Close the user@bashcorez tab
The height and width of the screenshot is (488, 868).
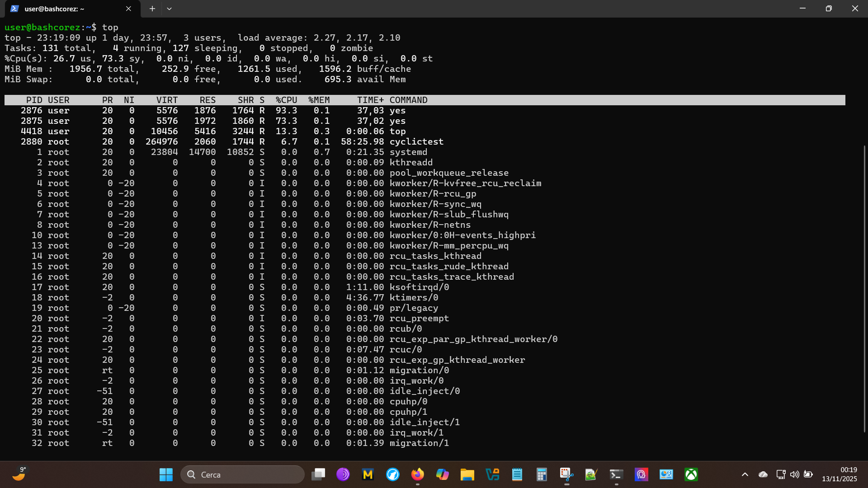tap(128, 9)
